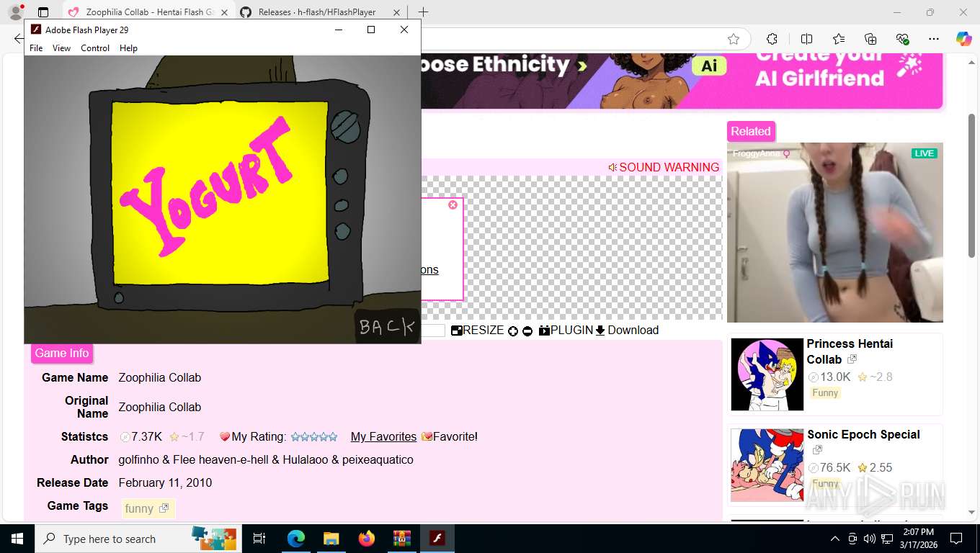Open the Sonic Epoch Special thumbnail
This screenshot has width=980, height=553.
pyautogui.click(x=767, y=465)
